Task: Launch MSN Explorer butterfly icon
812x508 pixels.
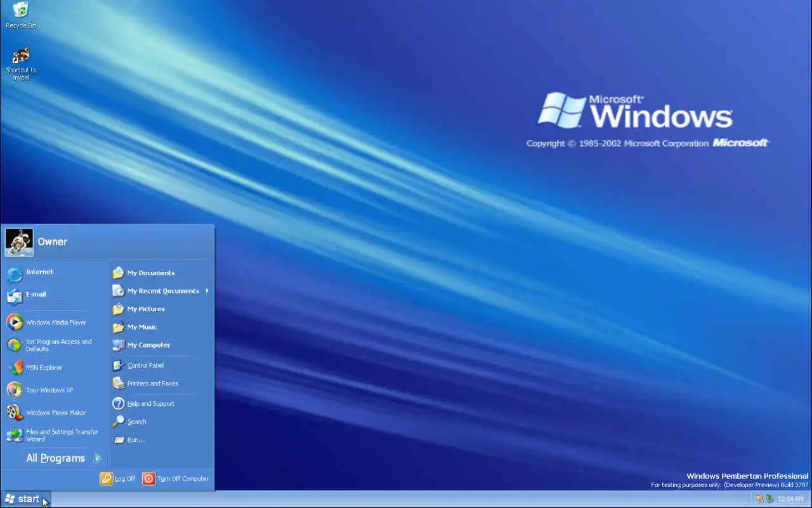Action: point(15,368)
